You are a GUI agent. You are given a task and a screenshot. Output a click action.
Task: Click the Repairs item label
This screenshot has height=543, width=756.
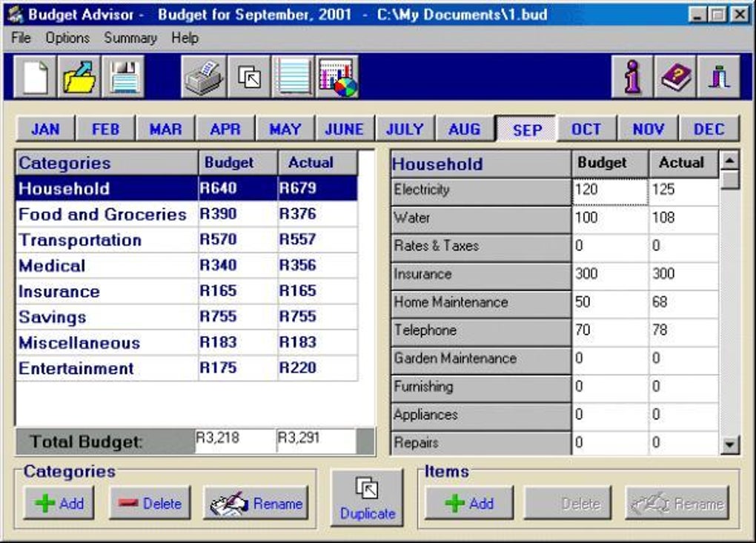[x=481, y=443]
